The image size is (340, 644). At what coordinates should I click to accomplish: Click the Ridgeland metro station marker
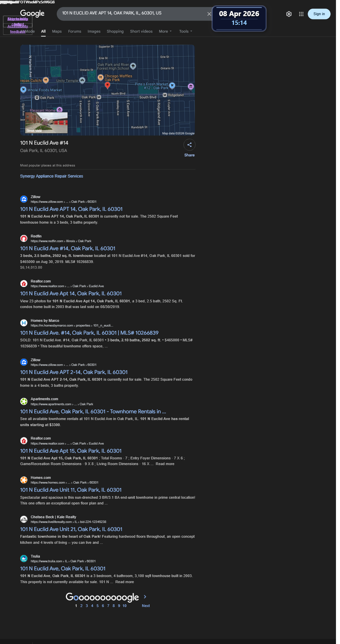[x=165, y=95]
